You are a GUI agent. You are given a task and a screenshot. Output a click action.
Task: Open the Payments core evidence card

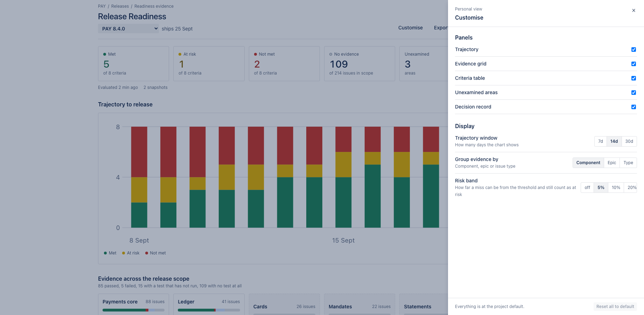click(x=133, y=304)
